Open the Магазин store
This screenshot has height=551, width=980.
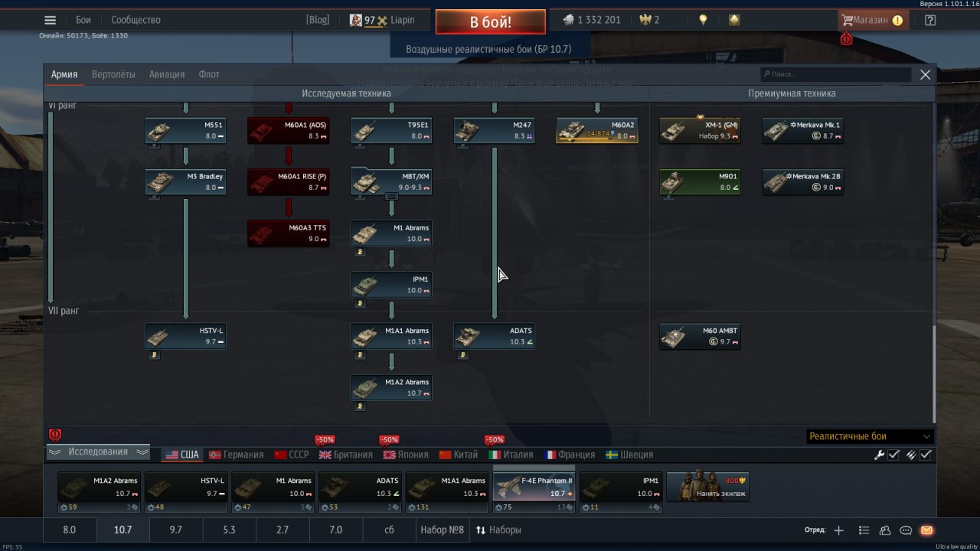point(873,21)
